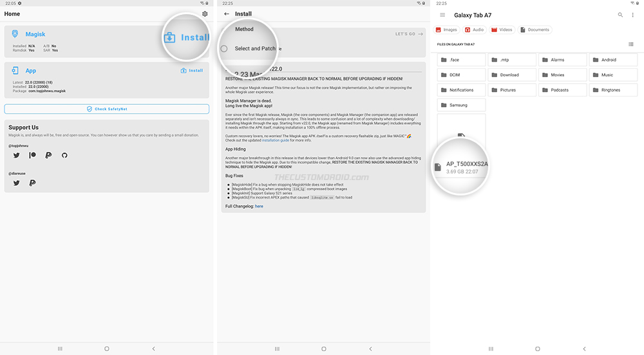Click the Check SafetyNet button
Screen dimensions: 644x355
coord(107,109)
